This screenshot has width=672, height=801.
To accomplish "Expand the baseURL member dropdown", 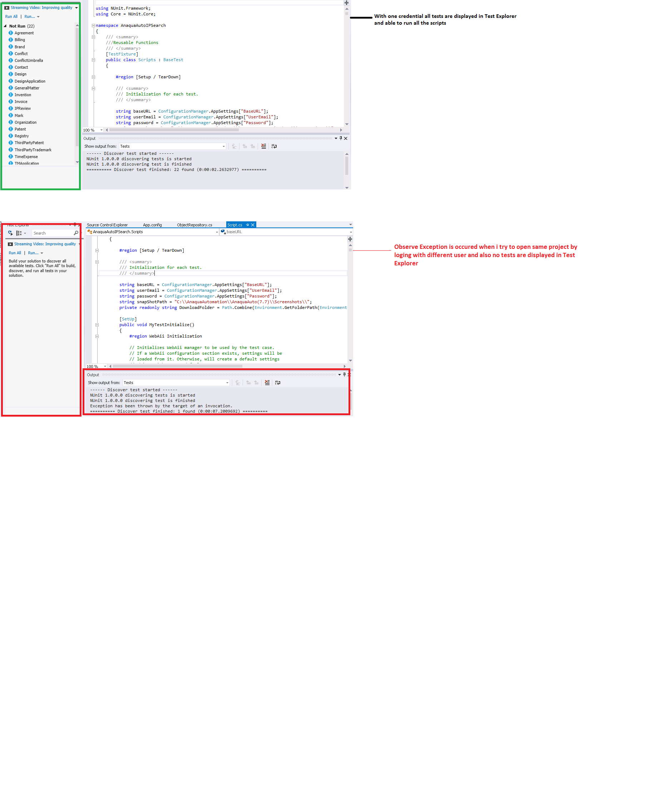I will tap(350, 232).
